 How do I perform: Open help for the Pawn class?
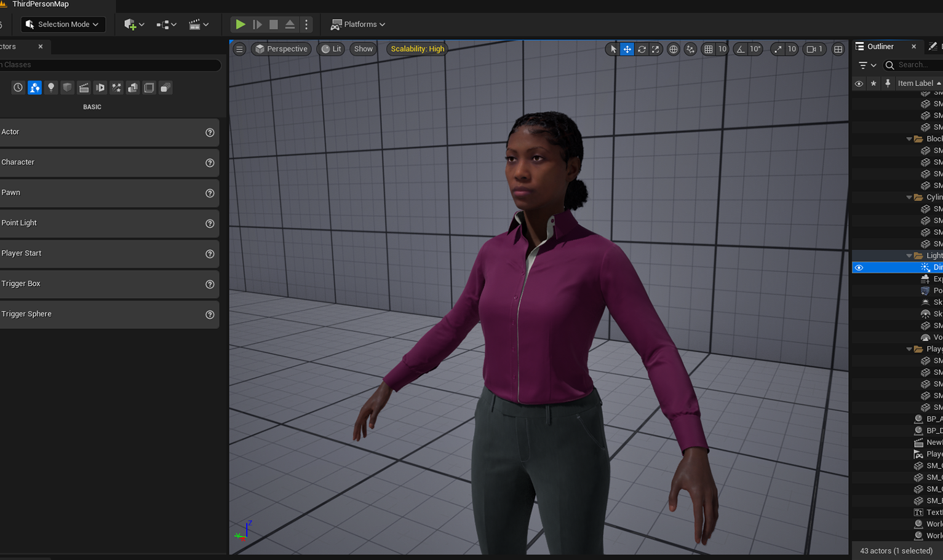pyautogui.click(x=210, y=194)
